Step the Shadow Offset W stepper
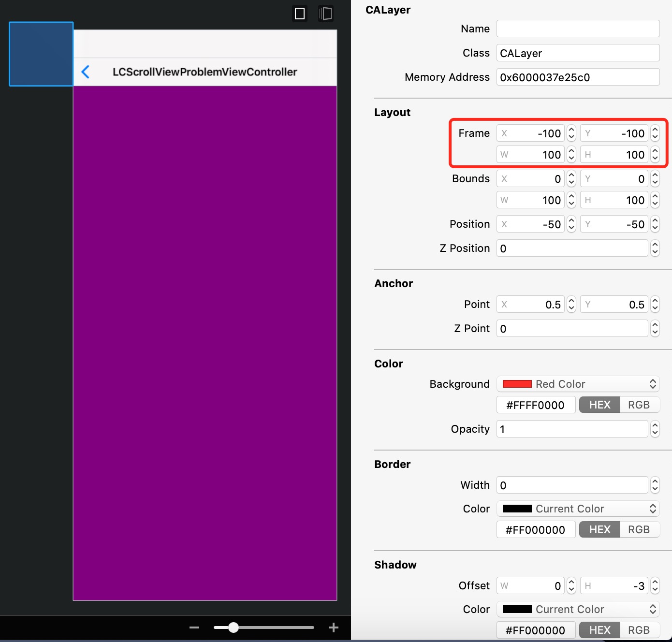The width and height of the screenshot is (672, 642). [571, 585]
